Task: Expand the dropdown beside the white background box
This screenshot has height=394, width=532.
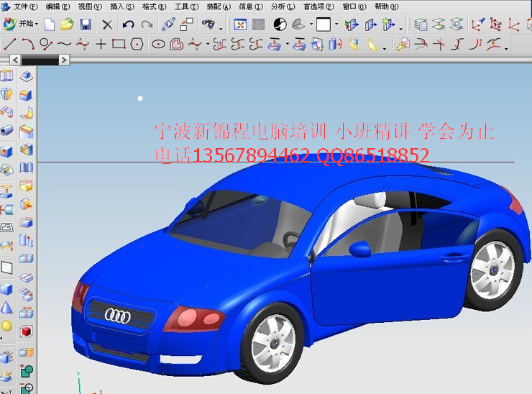Action: [336, 24]
